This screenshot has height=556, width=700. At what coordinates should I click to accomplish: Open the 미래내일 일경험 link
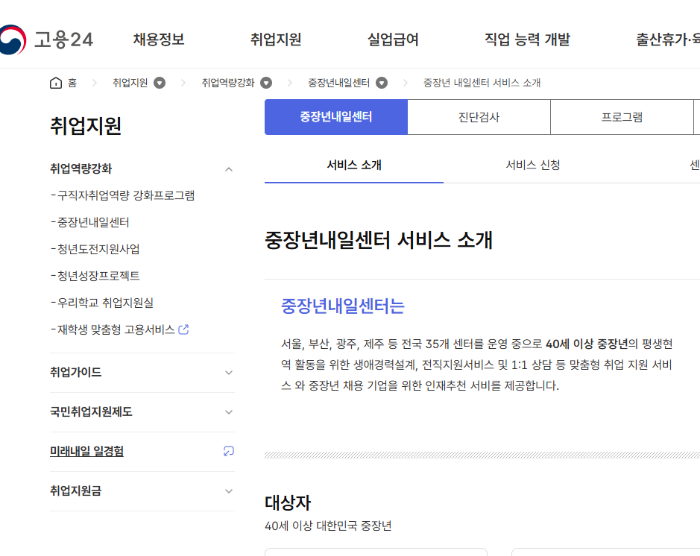[87, 451]
